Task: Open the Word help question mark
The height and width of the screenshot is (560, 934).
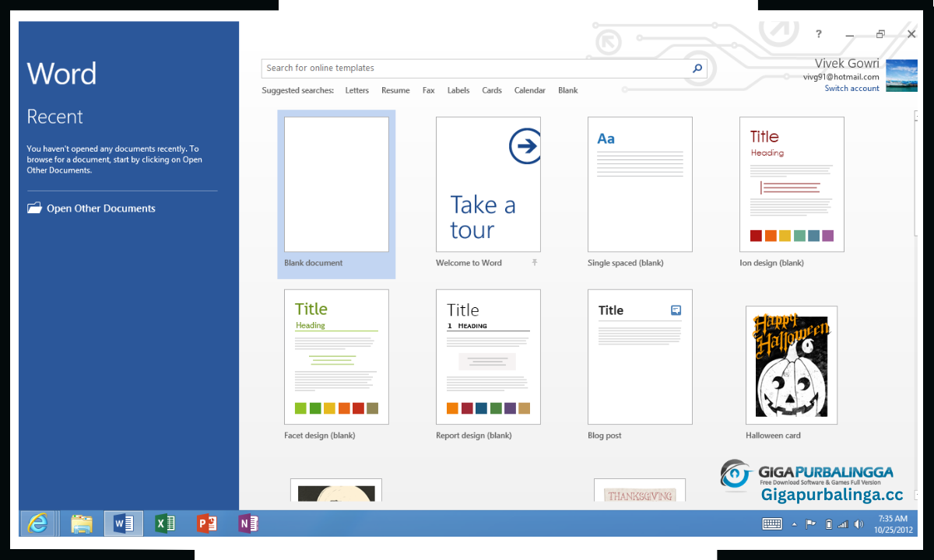Action: (819, 34)
